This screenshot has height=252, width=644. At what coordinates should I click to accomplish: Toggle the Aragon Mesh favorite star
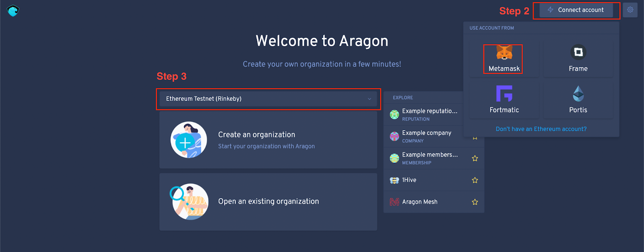click(475, 202)
